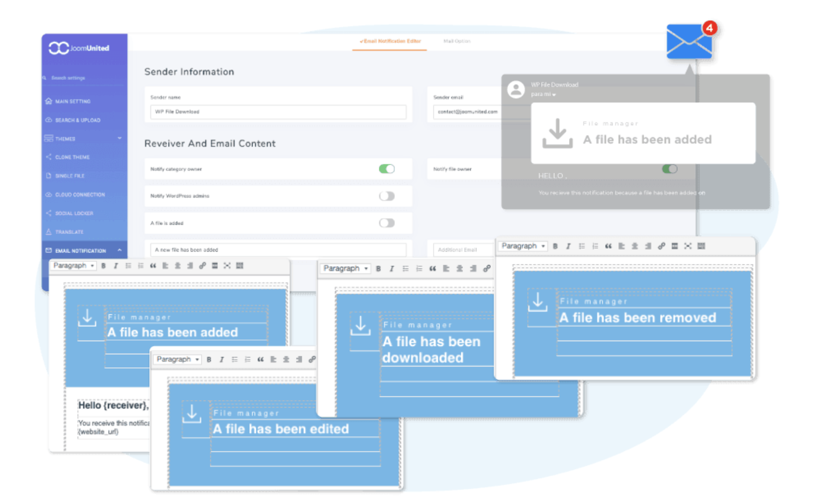Viewport: 821px width, 504px height.
Task: Click Bold in the 'file has been removed' editor
Action: (555, 247)
